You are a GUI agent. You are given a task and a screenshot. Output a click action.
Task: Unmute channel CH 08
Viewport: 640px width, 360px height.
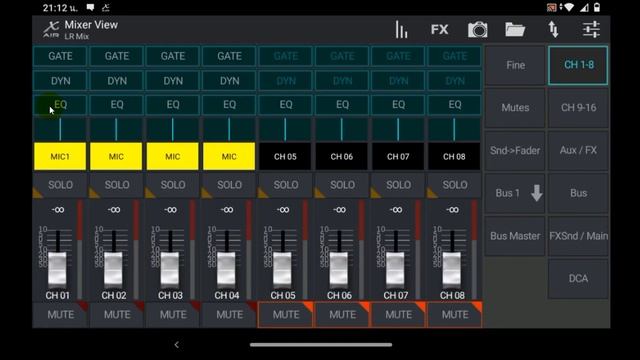455,315
